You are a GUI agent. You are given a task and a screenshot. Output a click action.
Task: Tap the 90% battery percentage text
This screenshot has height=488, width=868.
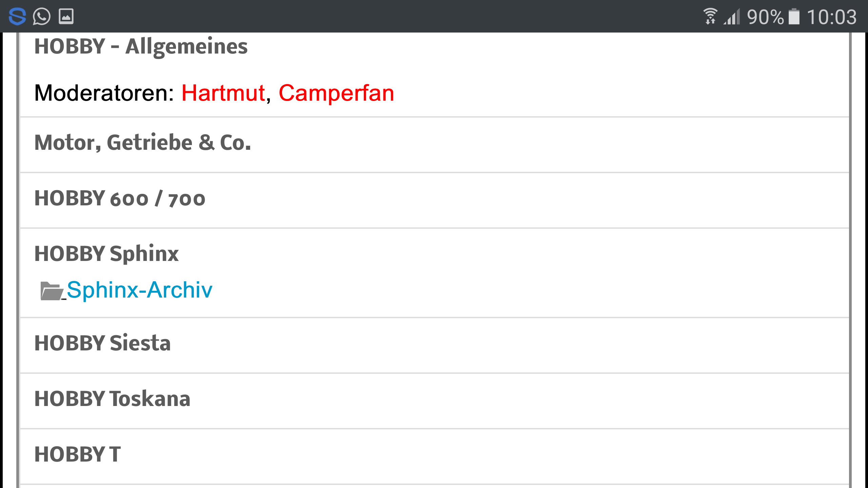pos(765,17)
